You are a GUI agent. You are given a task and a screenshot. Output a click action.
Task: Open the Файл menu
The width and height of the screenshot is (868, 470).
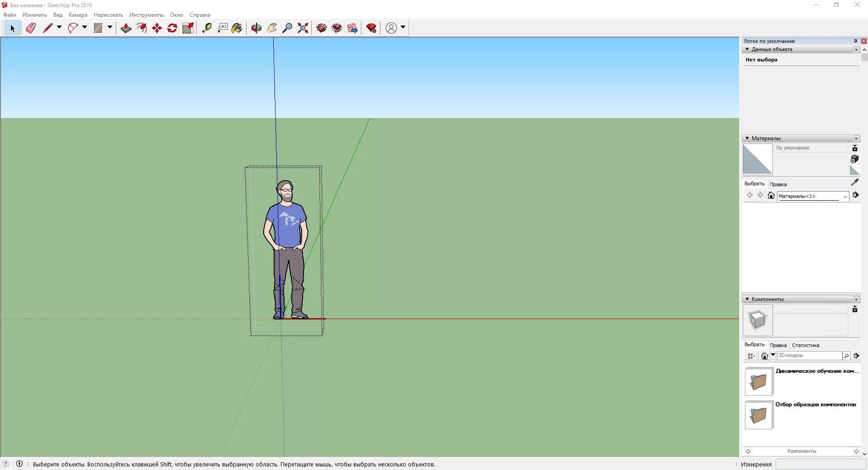pos(9,15)
